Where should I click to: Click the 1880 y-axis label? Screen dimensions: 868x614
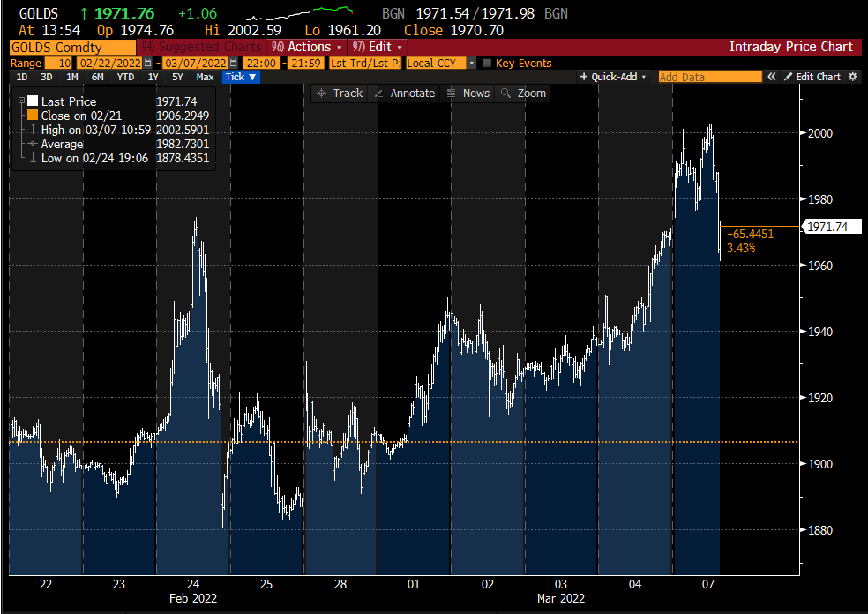820,530
